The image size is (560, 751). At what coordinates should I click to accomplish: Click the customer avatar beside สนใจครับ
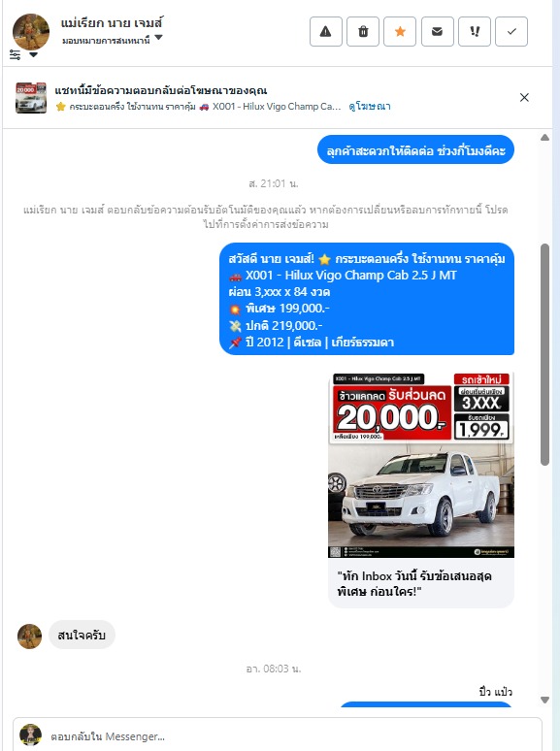point(30,637)
